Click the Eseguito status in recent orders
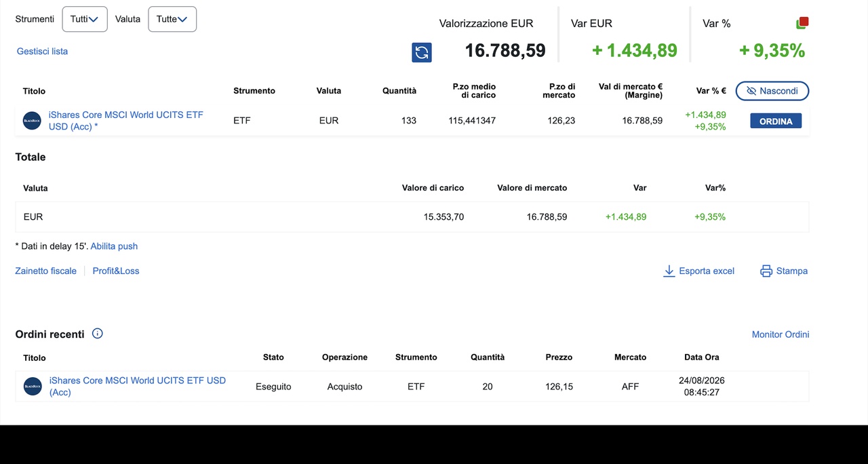This screenshot has width=868, height=464. pyautogui.click(x=273, y=387)
